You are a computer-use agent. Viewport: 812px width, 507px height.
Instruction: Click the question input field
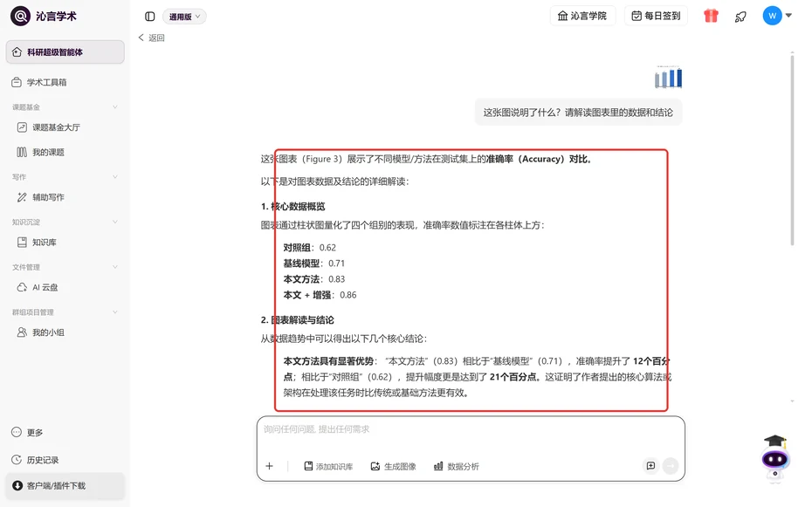pos(471,430)
